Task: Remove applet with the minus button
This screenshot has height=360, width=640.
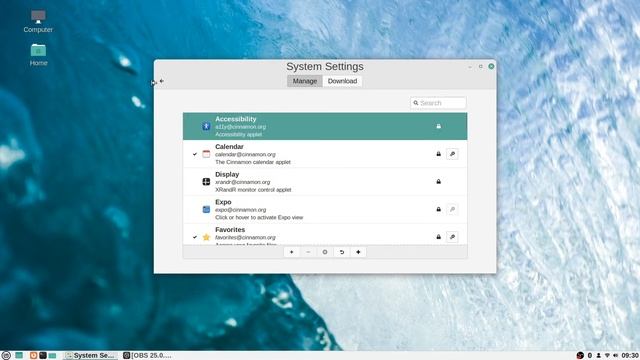Action: (308, 252)
